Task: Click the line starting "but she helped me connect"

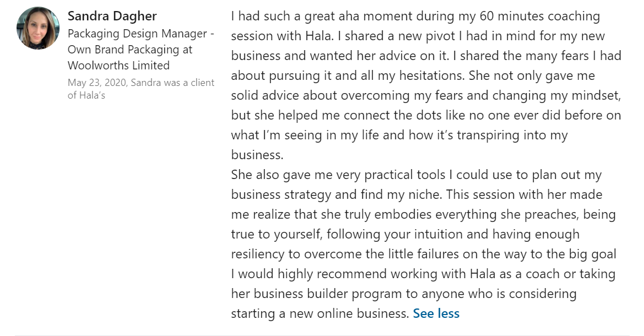Action: point(426,115)
